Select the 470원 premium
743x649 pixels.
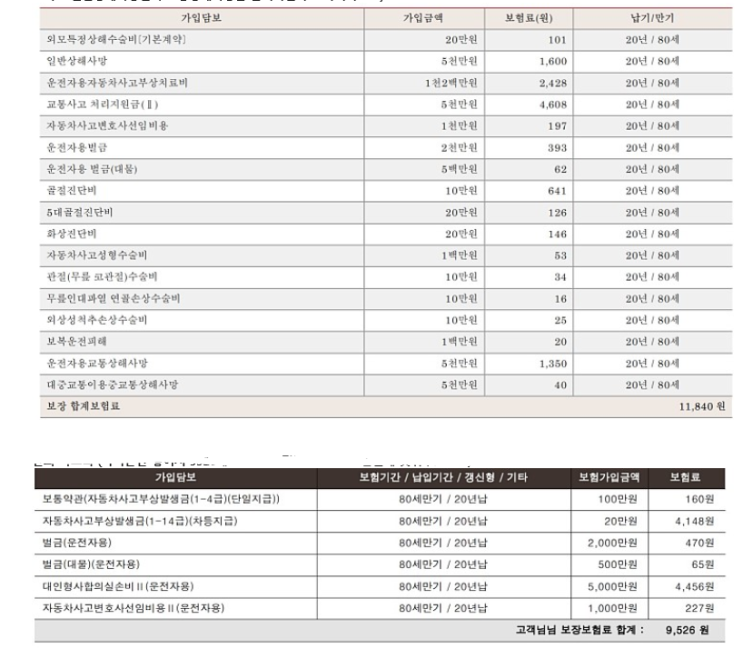point(699,543)
